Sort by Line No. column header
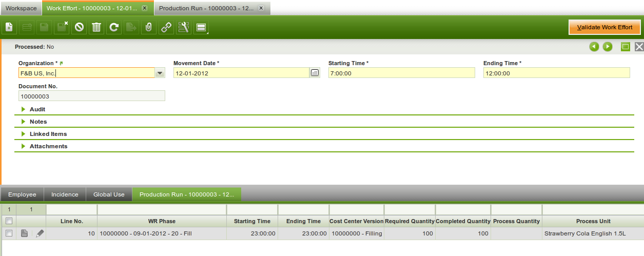 point(71,221)
